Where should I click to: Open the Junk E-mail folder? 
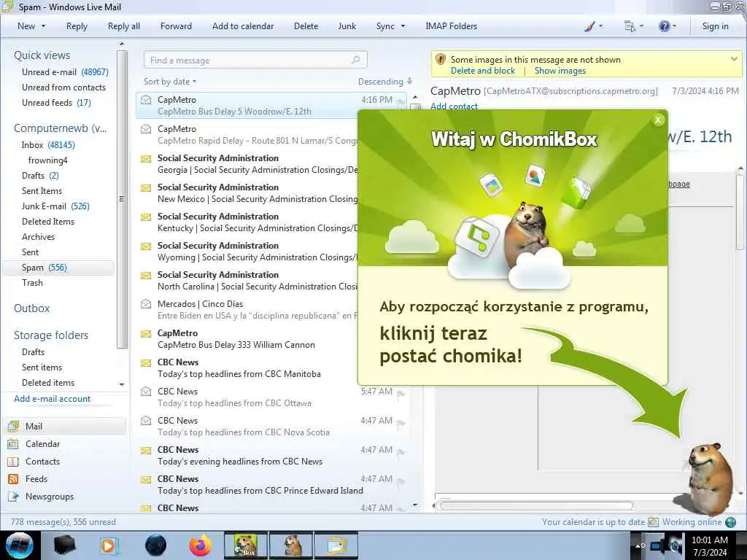[55, 206]
